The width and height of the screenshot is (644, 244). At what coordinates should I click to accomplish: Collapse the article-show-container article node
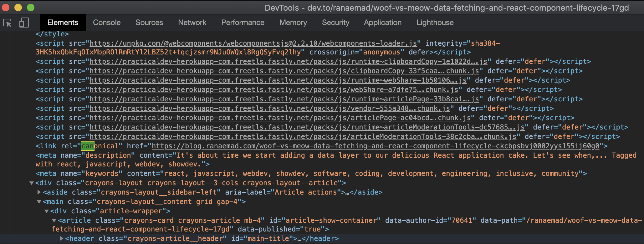pos(54,221)
